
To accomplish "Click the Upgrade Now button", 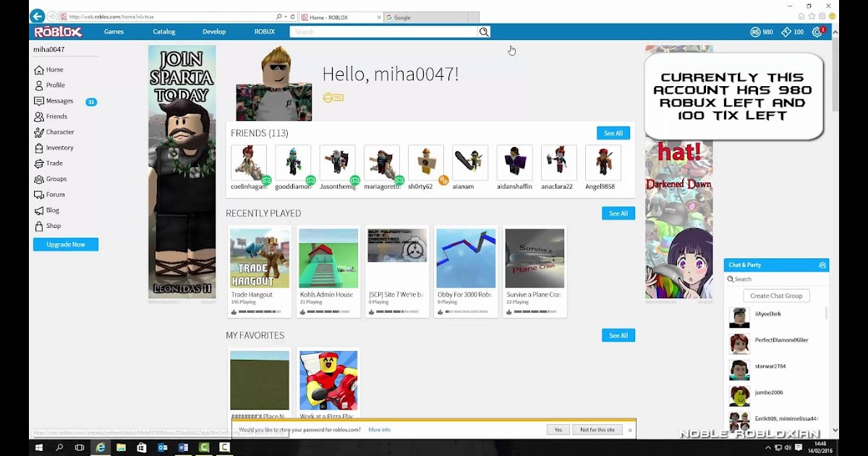I will point(66,245).
